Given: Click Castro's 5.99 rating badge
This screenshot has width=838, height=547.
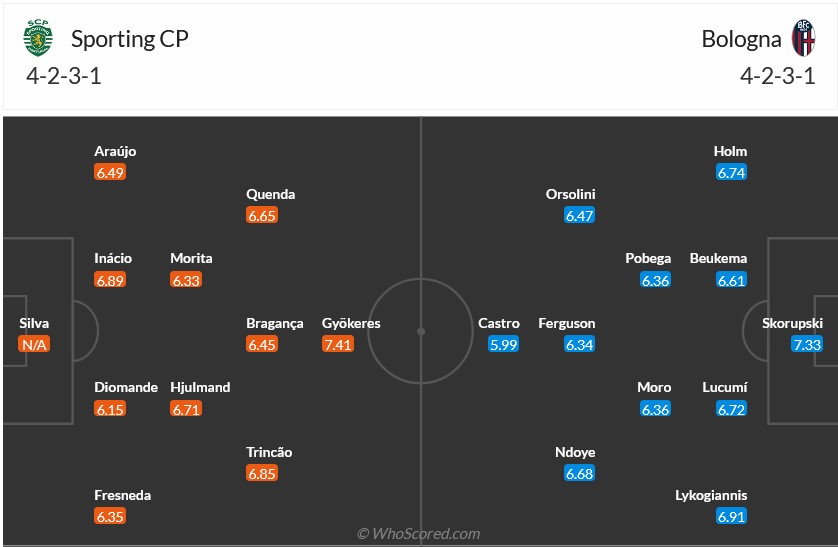Looking at the screenshot, I should (x=504, y=344).
